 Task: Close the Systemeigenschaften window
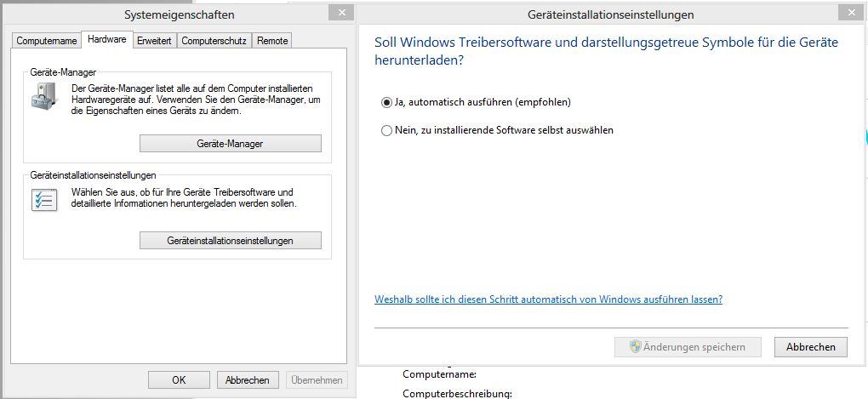coord(341,12)
